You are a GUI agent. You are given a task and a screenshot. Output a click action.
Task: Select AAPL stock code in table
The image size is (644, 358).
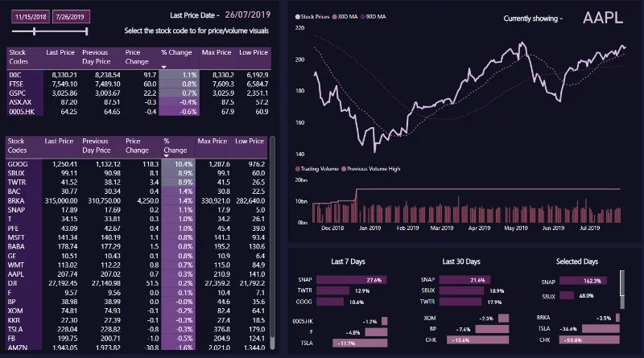[x=15, y=274]
